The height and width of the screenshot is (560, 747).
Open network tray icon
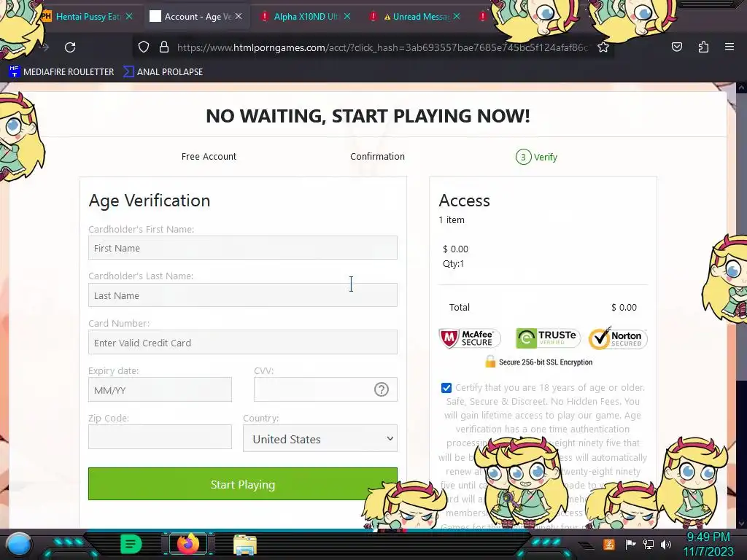(x=649, y=544)
